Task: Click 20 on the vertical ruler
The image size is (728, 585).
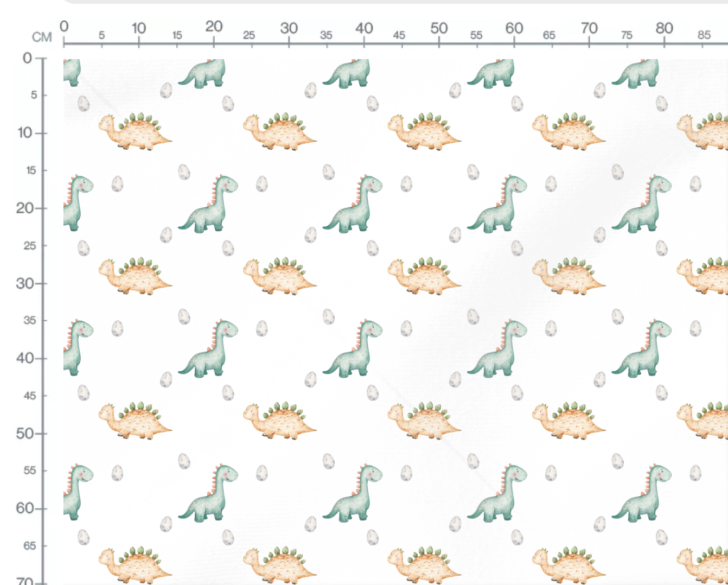Action: pyautogui.click(x=24, y=208)
